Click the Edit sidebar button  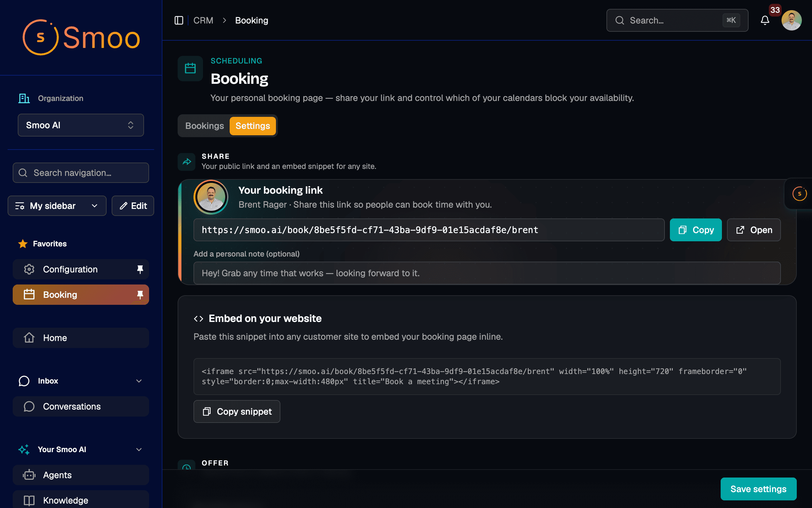click(133, 206)
